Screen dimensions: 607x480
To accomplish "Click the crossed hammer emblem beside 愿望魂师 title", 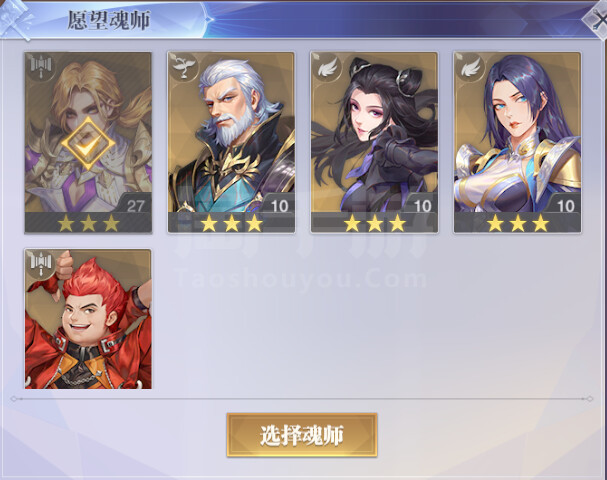I will [16, 19].
